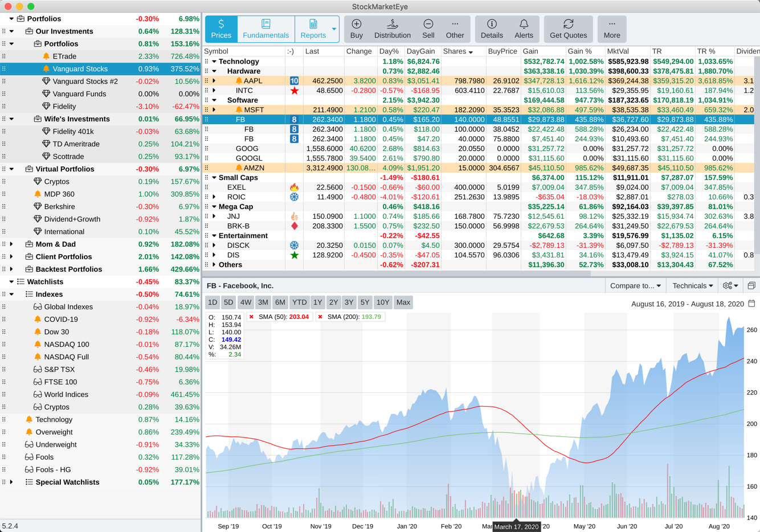The width and height of the screenshot is (760, 532).
Task: Switch to the Fundamentals tab
Action: point(265,28)
